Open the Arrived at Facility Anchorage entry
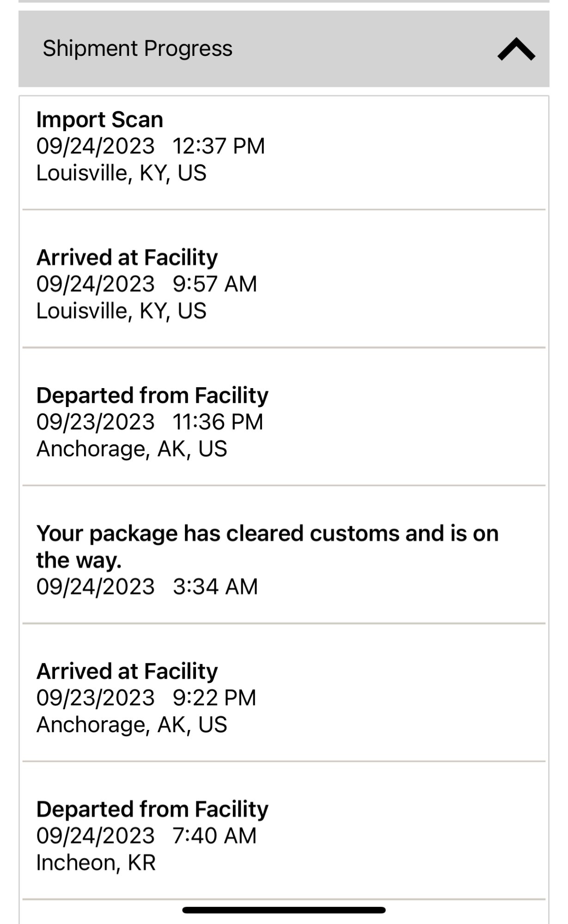The image size is (568, 924). pyautogui.click(x=127, y=671)
